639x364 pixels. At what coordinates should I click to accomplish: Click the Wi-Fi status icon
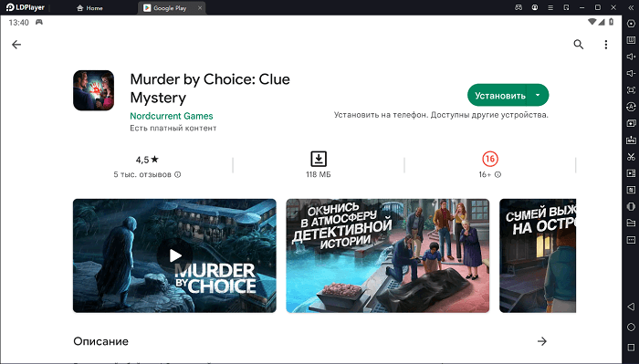(592, 22)
